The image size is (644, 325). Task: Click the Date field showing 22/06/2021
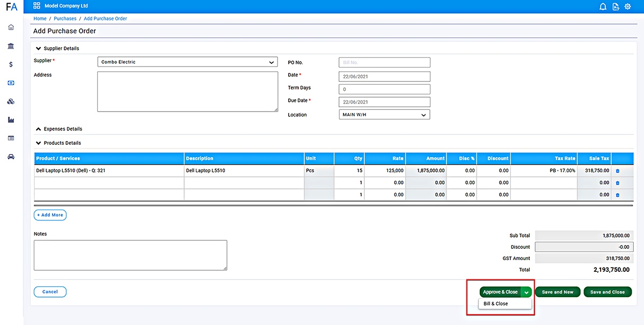point(384,77)
